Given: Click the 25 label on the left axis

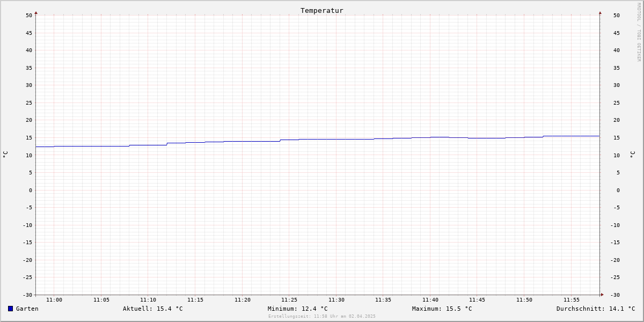Looking at the screenshot, I should pos(29,103).
